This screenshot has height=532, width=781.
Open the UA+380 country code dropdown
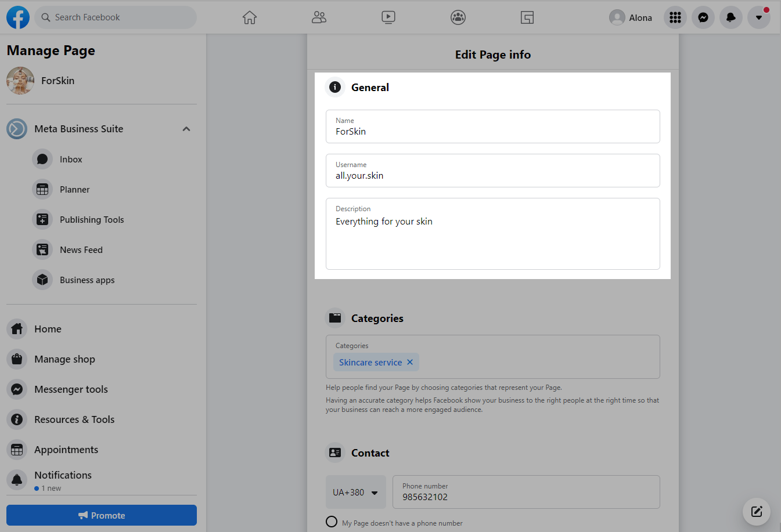pos(356,492)
